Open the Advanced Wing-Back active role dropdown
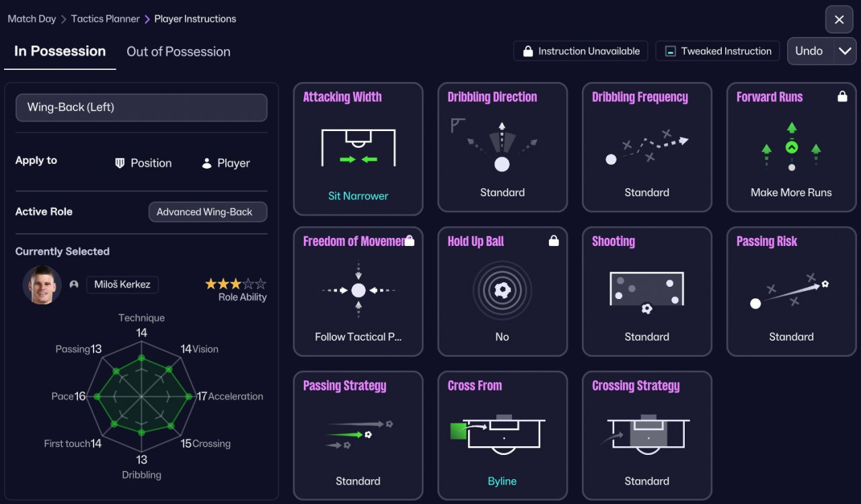This screenshot has width=861, height=504. coord(208,212)
